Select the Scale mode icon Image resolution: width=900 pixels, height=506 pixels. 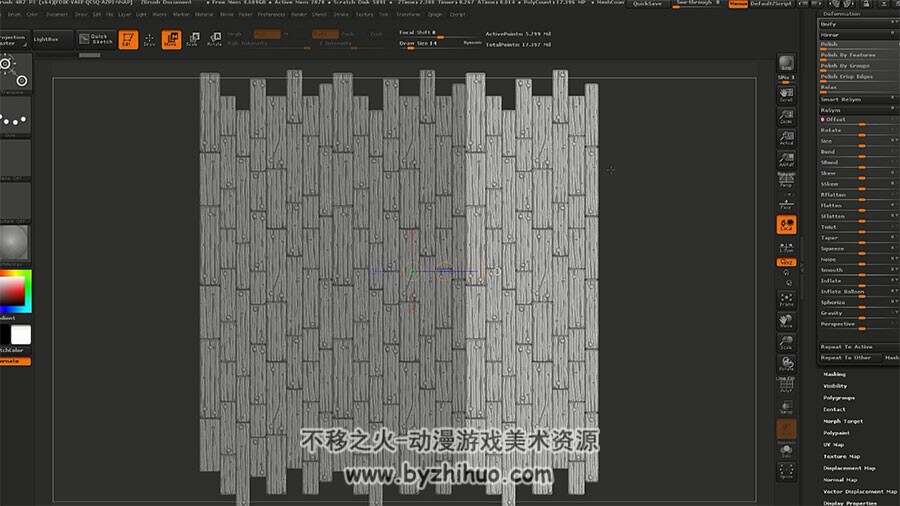click(x=193, y=40)
